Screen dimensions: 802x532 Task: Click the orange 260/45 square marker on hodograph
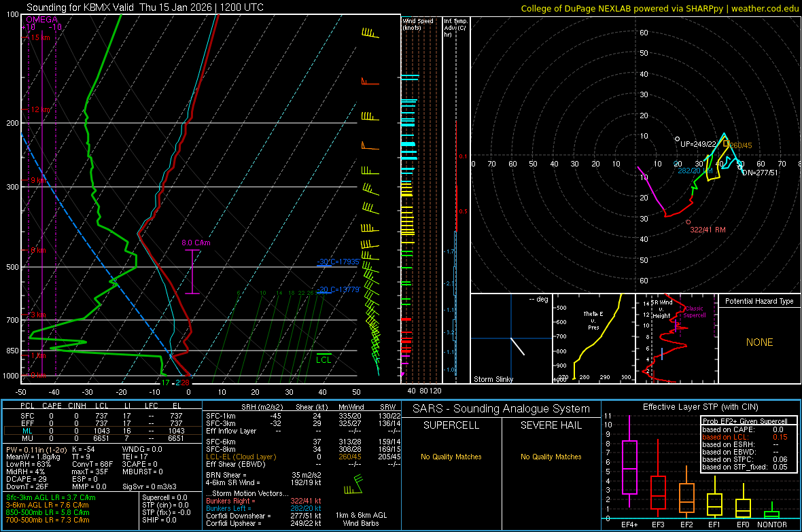click(x=726, y=144)
